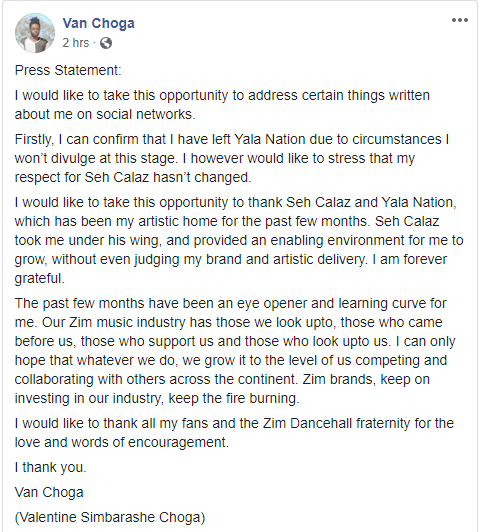Open the post via the 2 hrs timestamp
480x532 pixels.
[76, 43]
